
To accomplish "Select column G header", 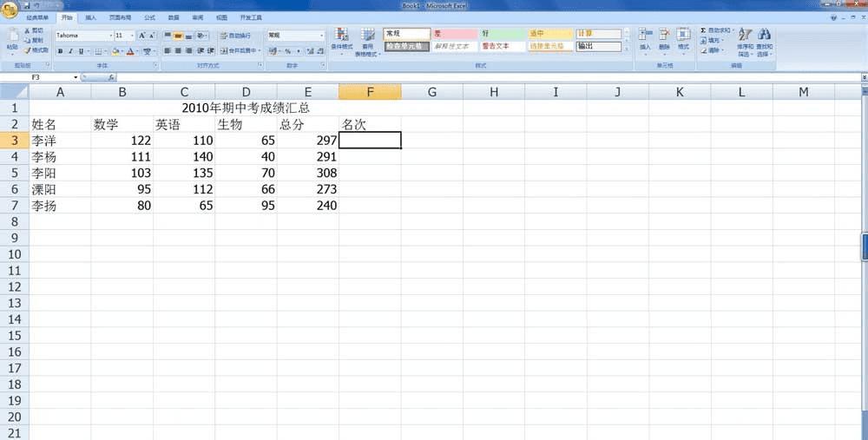I will point(432,92).
